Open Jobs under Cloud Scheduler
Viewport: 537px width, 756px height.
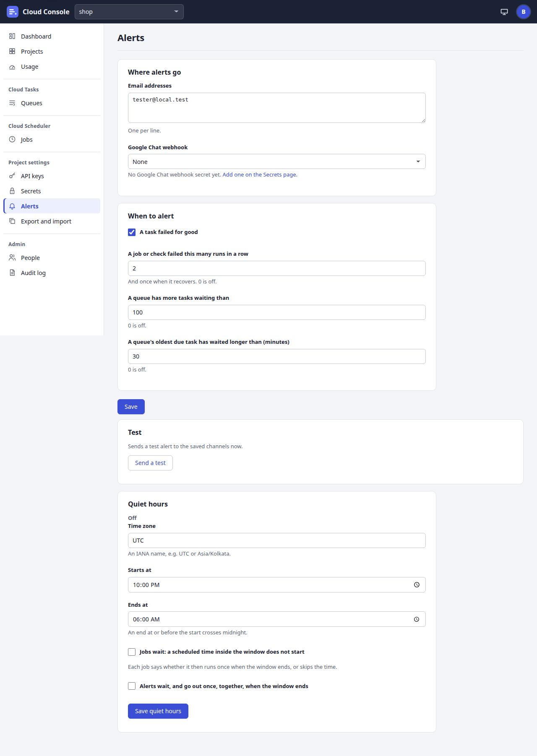tap(52, 140)
